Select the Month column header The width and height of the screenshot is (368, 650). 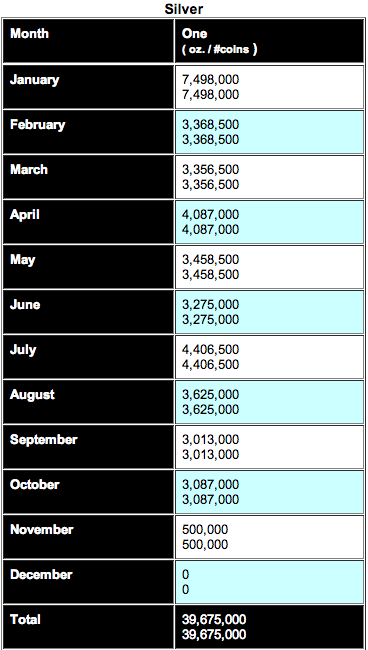29,33
